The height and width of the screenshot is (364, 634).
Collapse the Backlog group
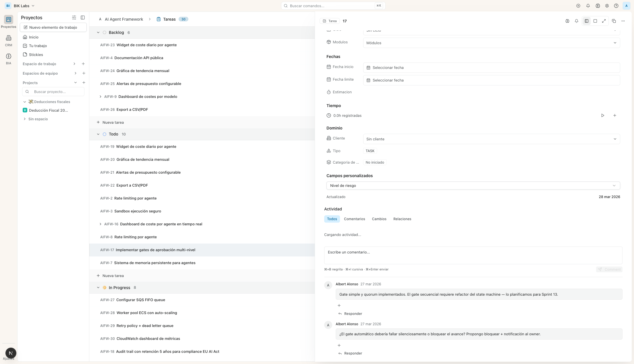click(98, 32)
